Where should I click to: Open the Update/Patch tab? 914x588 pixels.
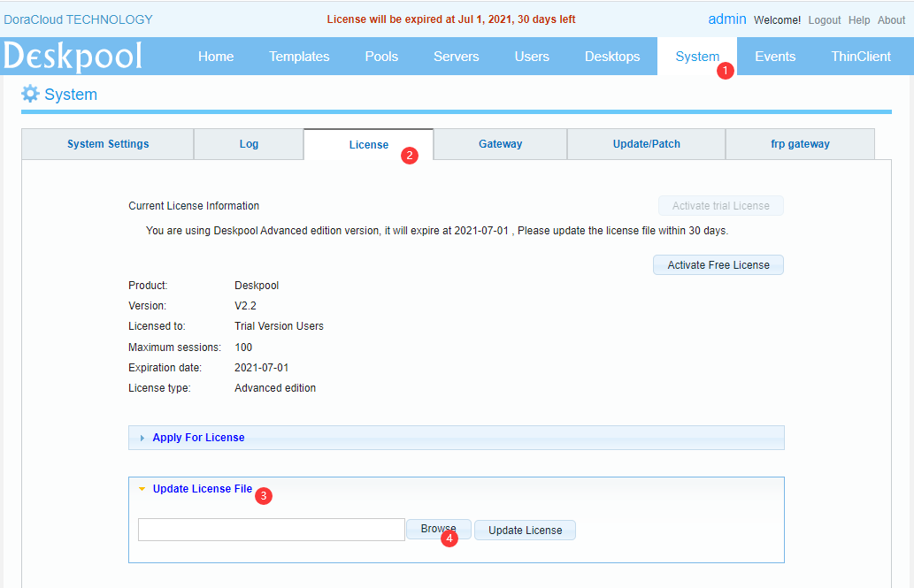pyautogui.click(x=647, y=144)
